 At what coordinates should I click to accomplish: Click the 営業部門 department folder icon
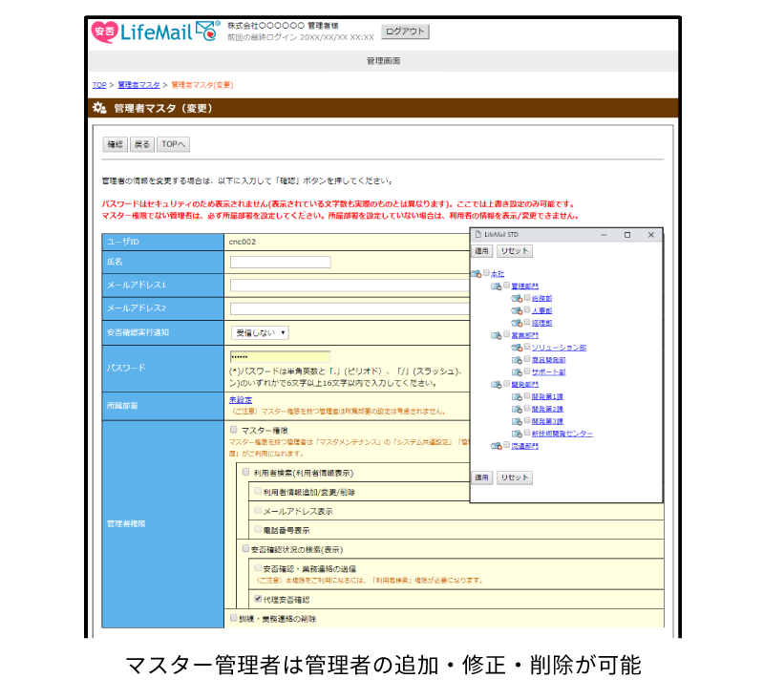[494, 336]
